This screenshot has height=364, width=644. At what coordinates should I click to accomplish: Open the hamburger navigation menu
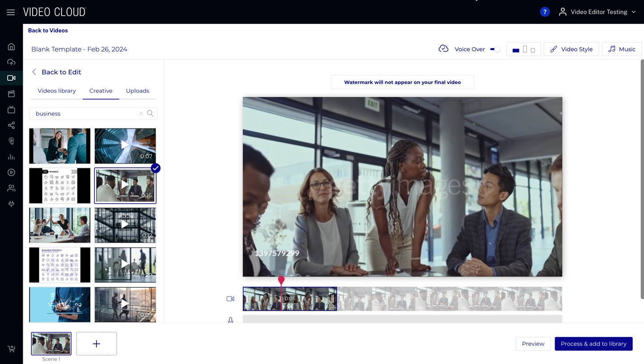pyautogui.click(x=11, y=12)
